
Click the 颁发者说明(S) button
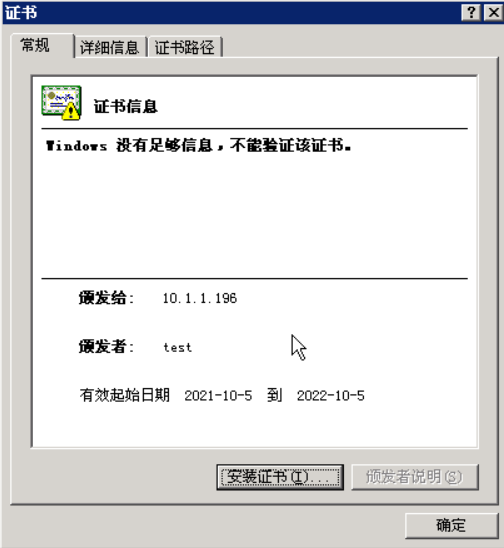[x=415, y=477]
